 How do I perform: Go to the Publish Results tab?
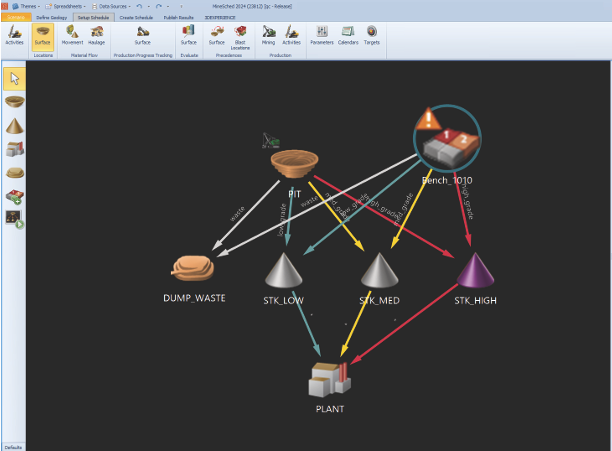[178, 18]
